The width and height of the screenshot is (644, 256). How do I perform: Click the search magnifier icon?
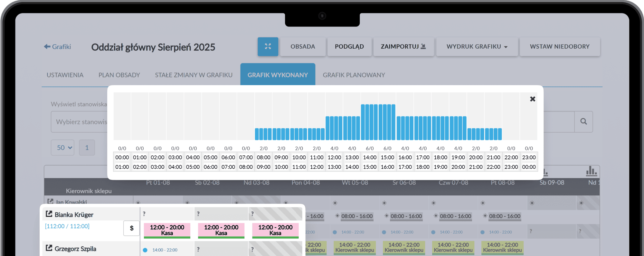click(583, 122)
